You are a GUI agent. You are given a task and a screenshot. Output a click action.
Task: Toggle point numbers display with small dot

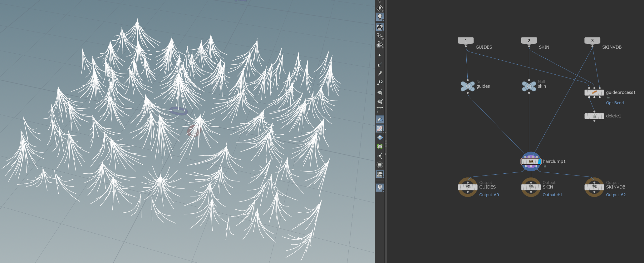(380, 83)
